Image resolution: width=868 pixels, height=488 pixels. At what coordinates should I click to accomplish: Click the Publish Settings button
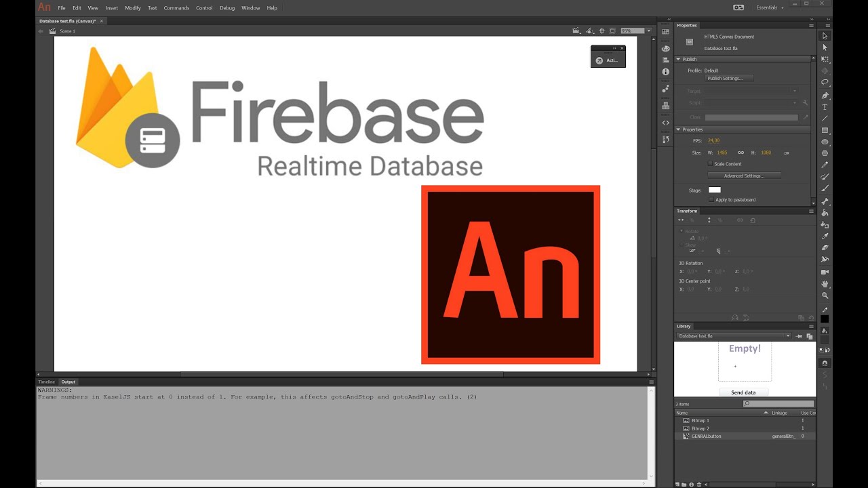[x=730, y=78]
